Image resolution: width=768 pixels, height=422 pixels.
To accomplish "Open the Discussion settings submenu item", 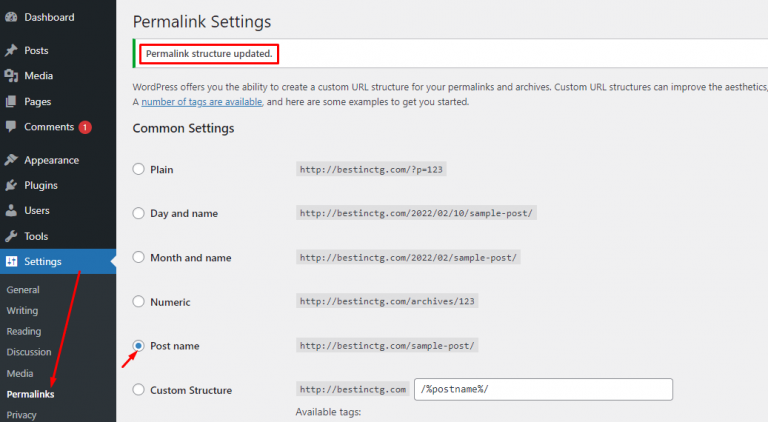I will [29, 352].
